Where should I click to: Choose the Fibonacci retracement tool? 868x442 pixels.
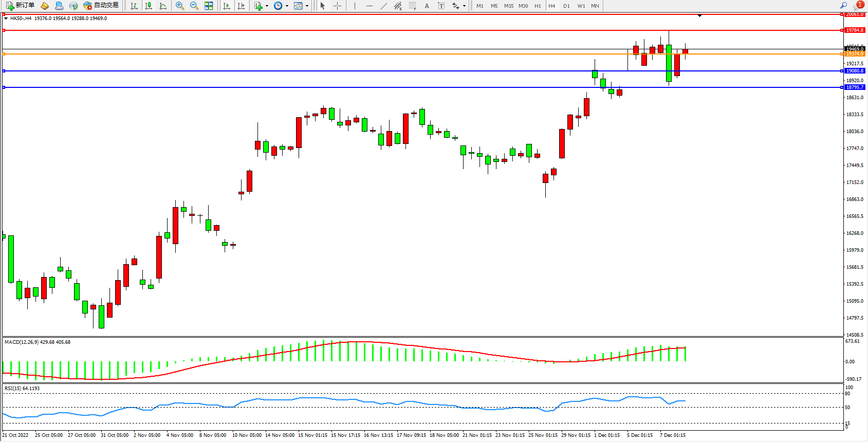(x=413, y=6)
